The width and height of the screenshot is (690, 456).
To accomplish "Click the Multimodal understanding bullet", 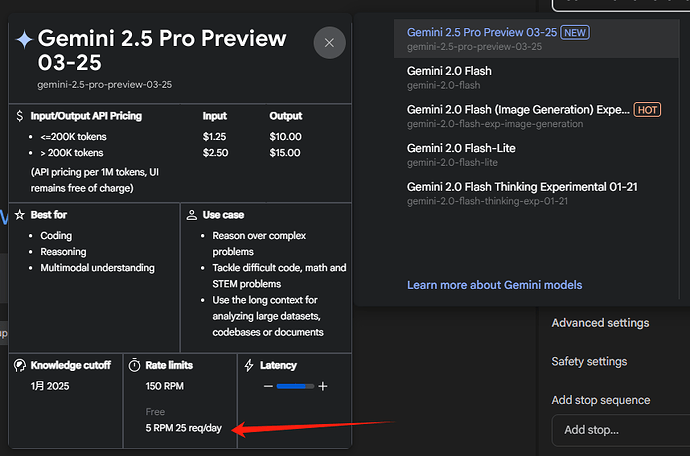I will point(97,268).
